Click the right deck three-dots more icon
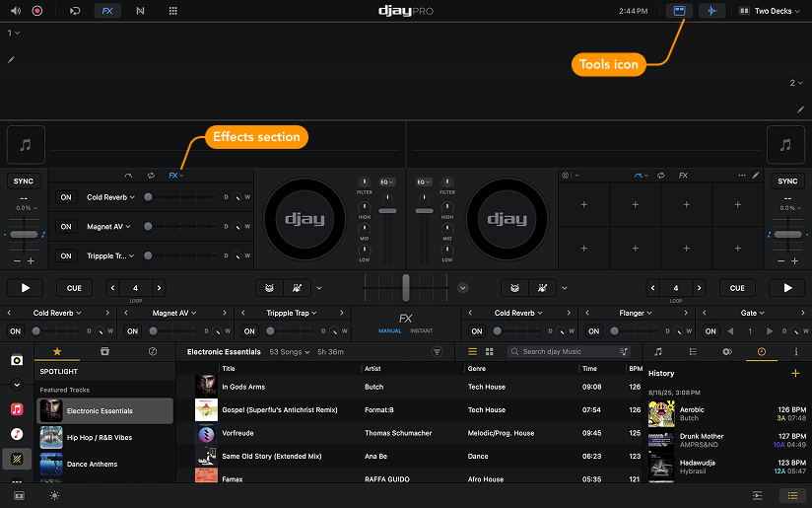This screenshot has height=508, width=812. [742, 176]
